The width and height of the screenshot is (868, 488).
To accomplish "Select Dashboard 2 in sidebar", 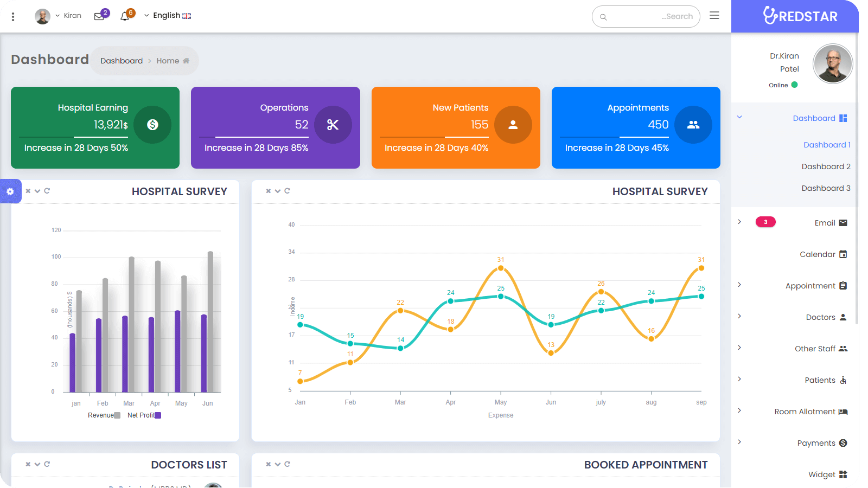I will [826, 166].
